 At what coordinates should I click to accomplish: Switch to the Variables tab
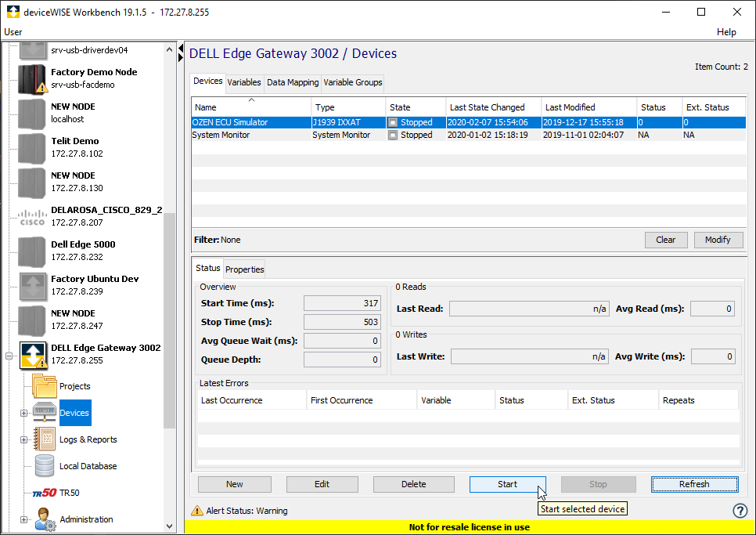(x=244, y=82)
